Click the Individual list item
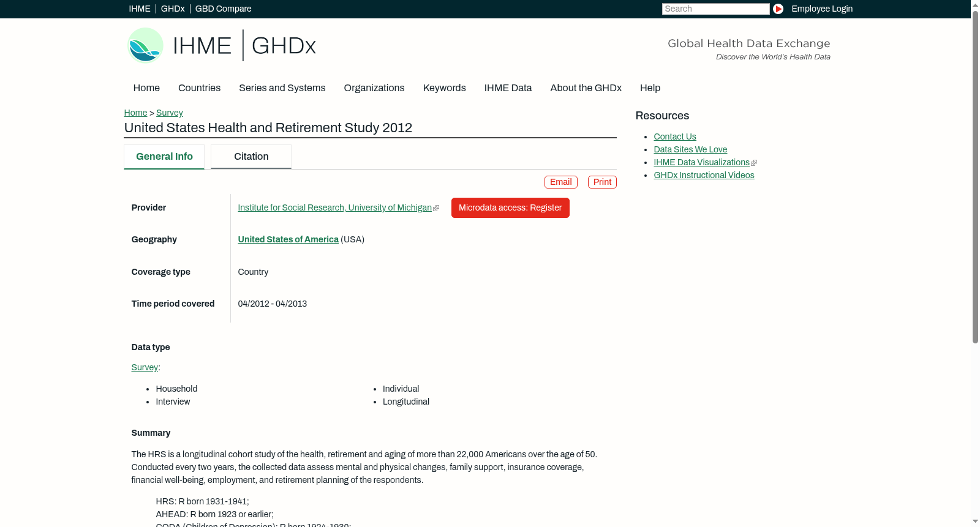 point(401,389)
